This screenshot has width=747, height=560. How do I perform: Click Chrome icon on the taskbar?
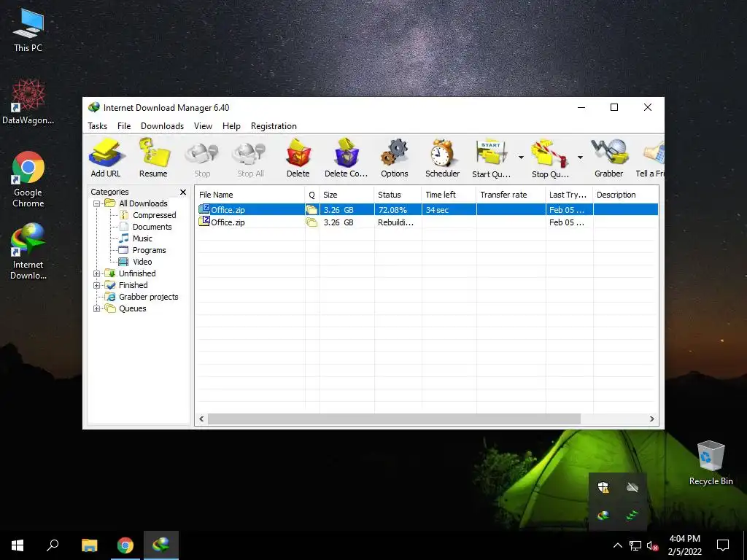point(125,545)
